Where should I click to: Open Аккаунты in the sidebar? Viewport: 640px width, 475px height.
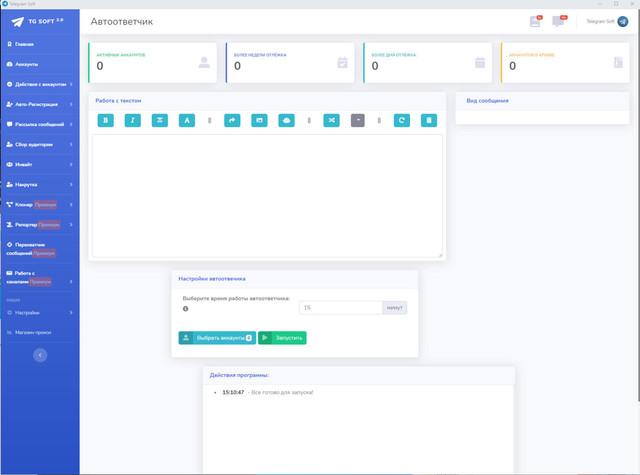[x=40, y=64]
